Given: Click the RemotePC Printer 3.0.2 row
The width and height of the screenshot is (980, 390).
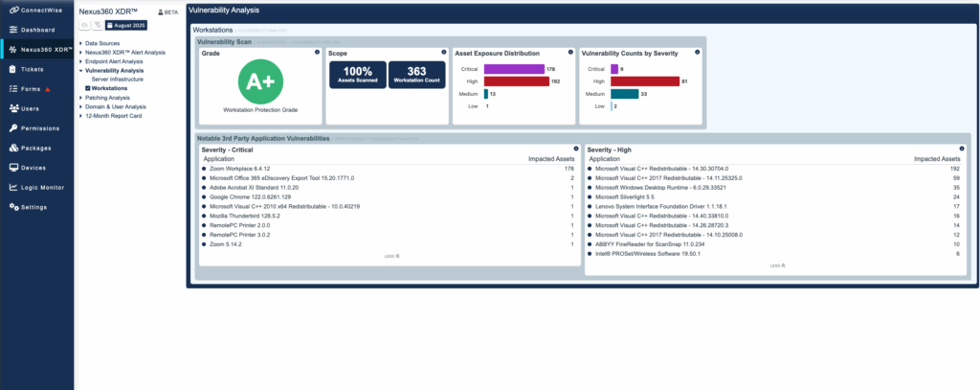Looking at the screenshot, I should [389, 235].
